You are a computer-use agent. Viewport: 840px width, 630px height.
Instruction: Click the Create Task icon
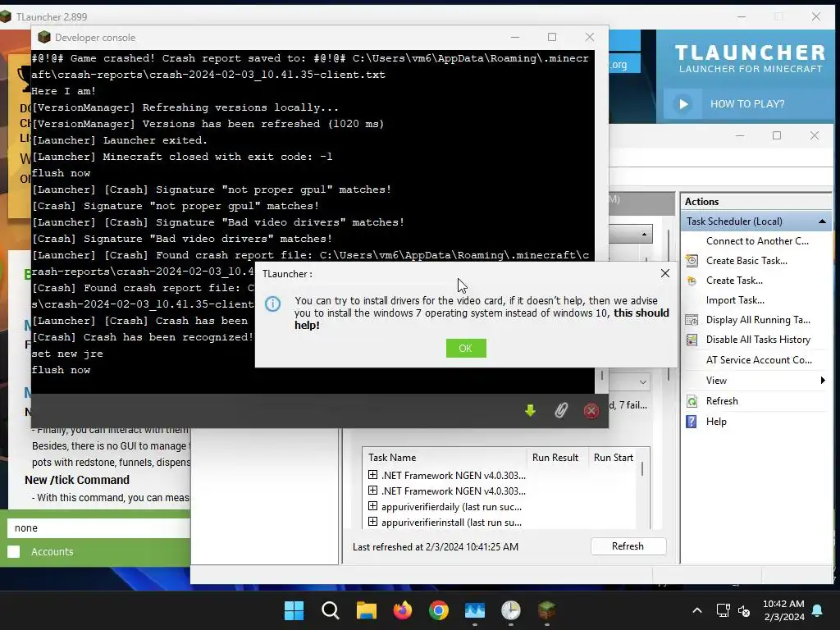692,281
